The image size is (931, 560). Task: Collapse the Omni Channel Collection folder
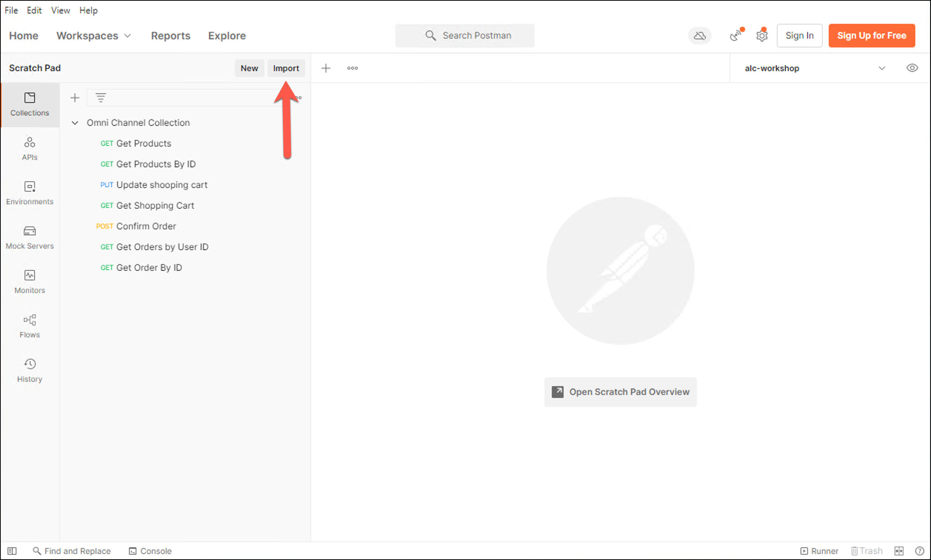coord(75,123)
